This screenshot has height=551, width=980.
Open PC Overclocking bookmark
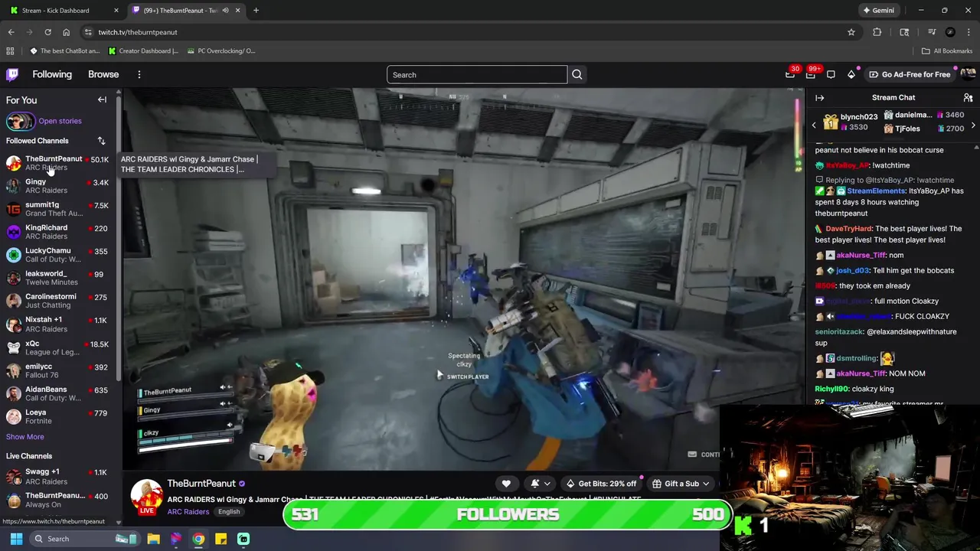click(221, 51)
